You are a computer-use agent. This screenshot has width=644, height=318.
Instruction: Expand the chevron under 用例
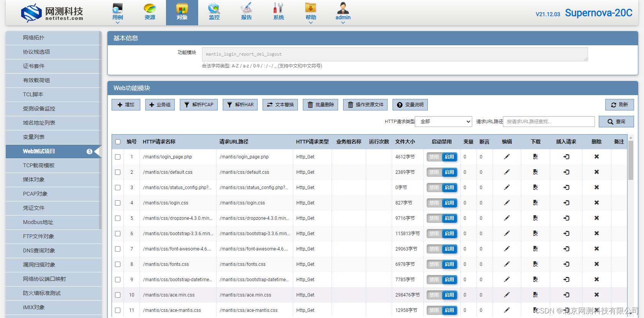point(118,23)
